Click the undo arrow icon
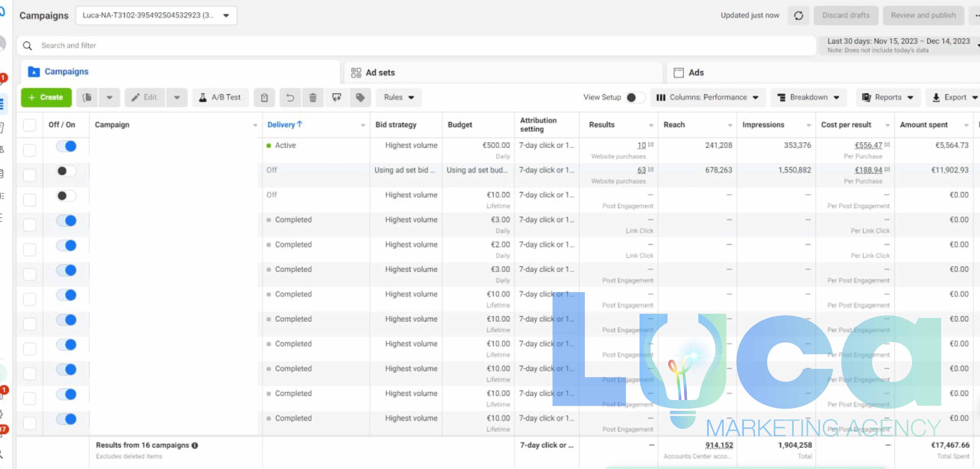Viewport: 980px width, 469px height. click(290, 97)
